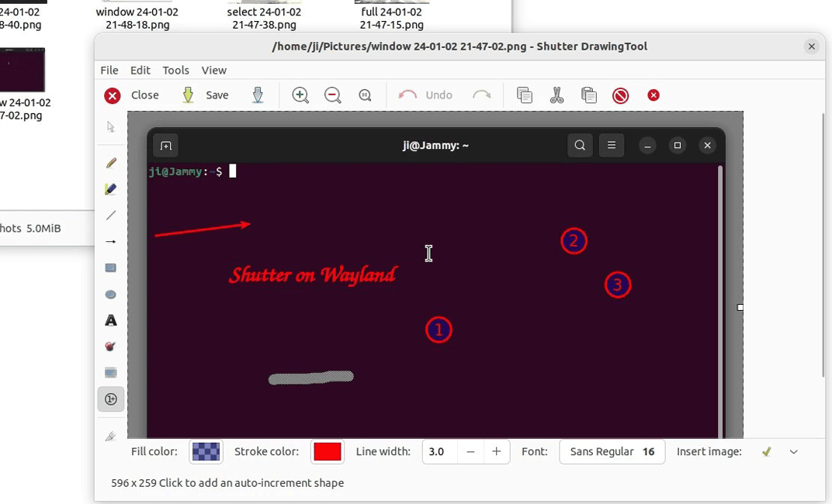Screen dimensions: 832x504
Task: Click the Undo arrow icon
Action: [x=407, y=95]
